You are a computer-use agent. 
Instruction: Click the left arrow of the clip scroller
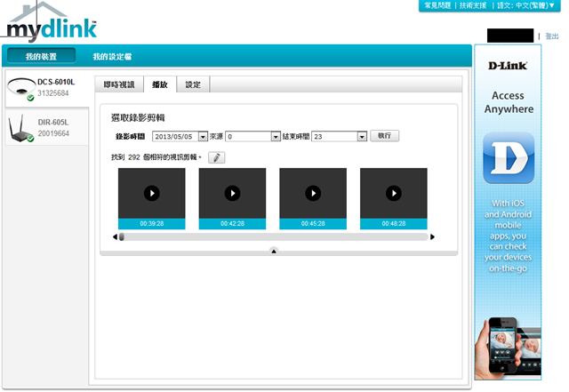click(115, 237)
